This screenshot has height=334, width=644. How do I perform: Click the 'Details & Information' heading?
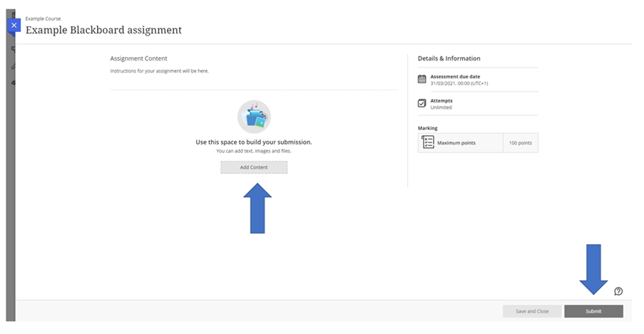coord(449,58)
